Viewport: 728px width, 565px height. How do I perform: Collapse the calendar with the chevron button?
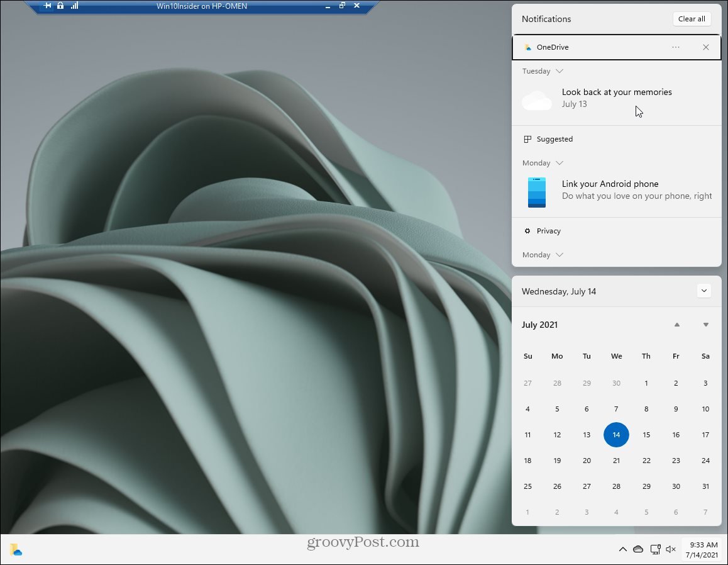pyautogui.click(x=704, y=291)
